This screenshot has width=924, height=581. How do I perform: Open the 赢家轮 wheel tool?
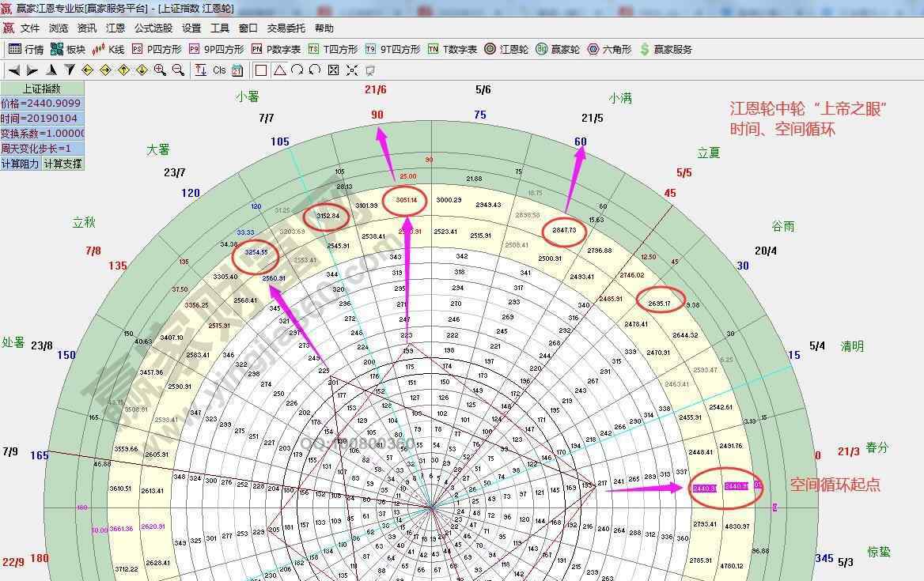(x=558, y=50)
